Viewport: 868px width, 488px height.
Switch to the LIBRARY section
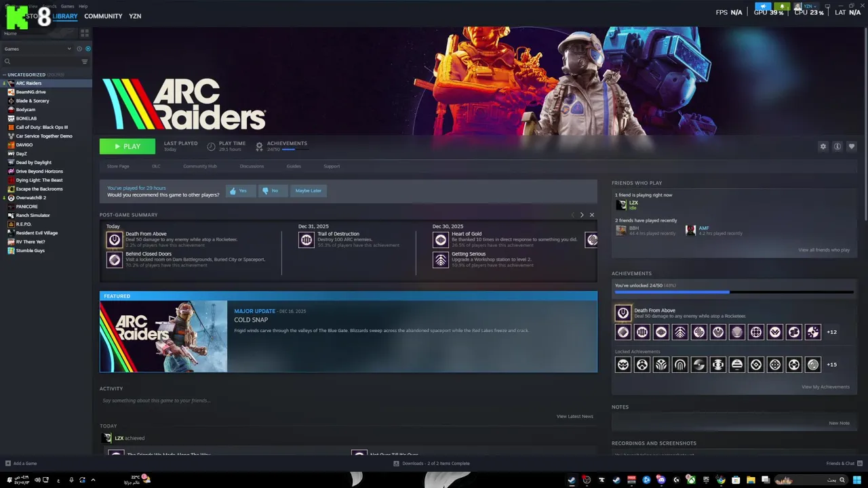pyautogui.click(x=65, y=16)
